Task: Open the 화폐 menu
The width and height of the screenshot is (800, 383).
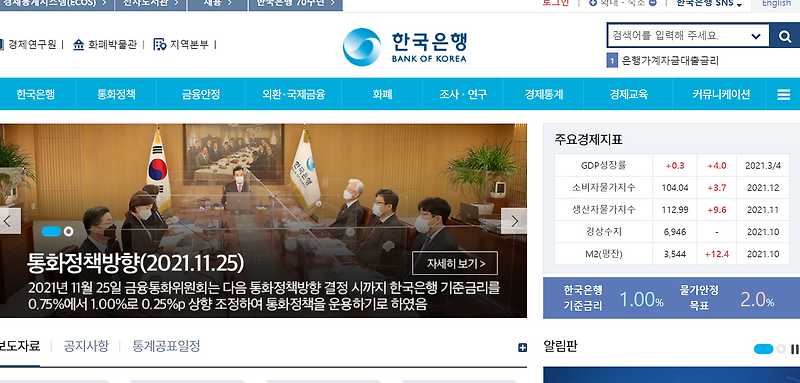Action: pyautogui.click(x=382, y=94)
